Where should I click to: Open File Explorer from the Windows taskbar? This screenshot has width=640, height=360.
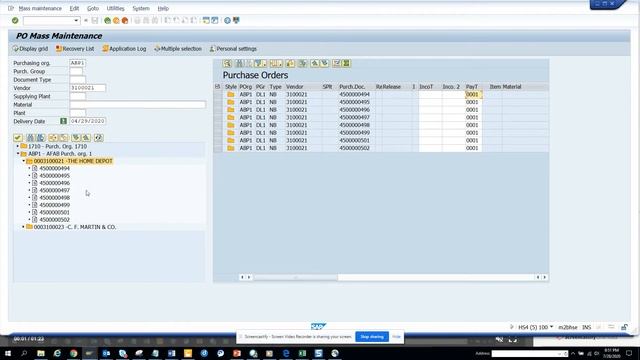click(x=41, y=353)
